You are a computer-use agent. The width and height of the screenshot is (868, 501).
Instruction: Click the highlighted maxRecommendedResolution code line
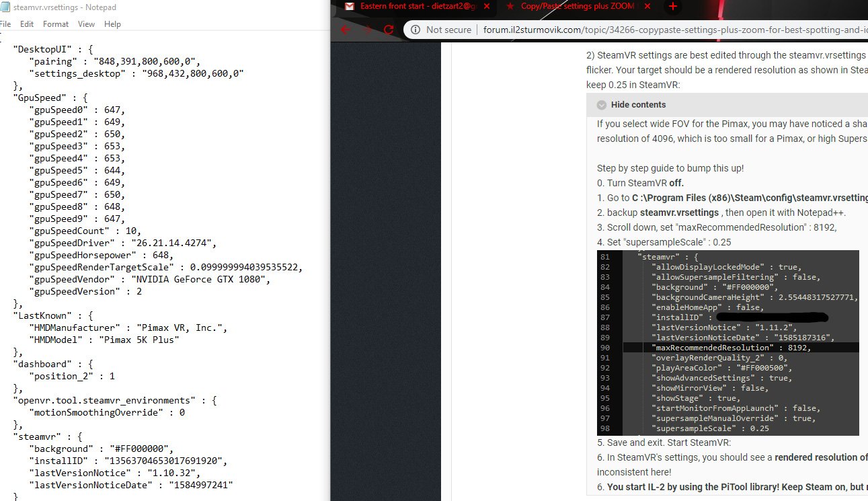(741, 348)
